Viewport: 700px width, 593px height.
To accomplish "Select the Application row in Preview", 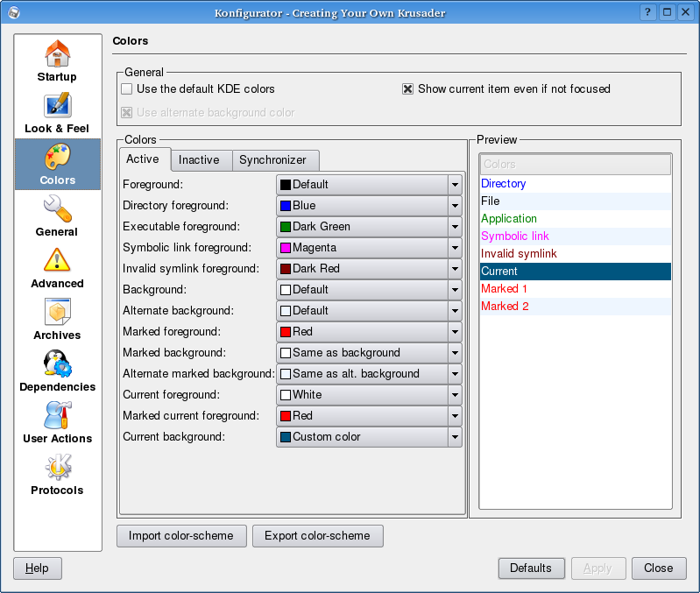I will coord(576,219).
